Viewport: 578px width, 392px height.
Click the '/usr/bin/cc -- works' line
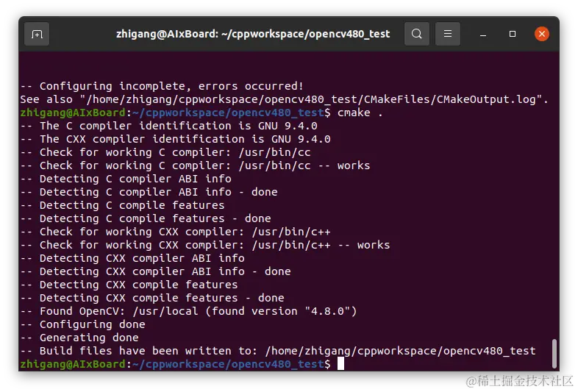195,165
